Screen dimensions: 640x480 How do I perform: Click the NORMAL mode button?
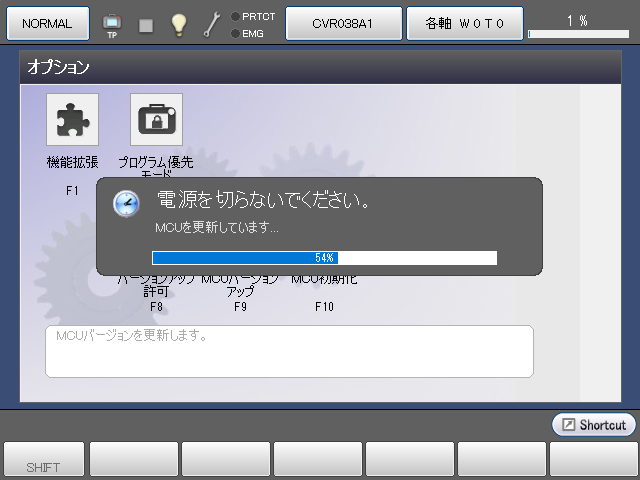[x=47, y=23]
